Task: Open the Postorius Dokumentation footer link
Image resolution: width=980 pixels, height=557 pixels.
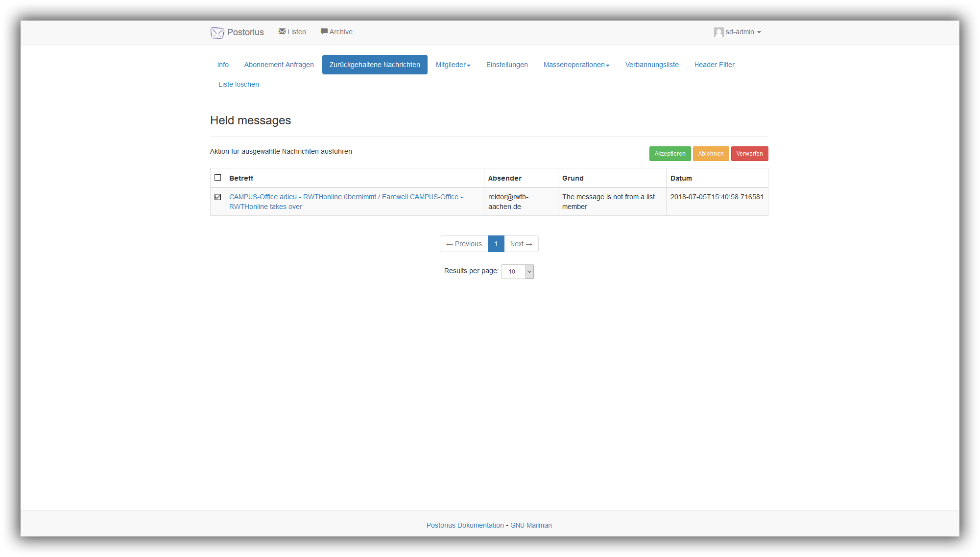Action: tap(465, 525)
